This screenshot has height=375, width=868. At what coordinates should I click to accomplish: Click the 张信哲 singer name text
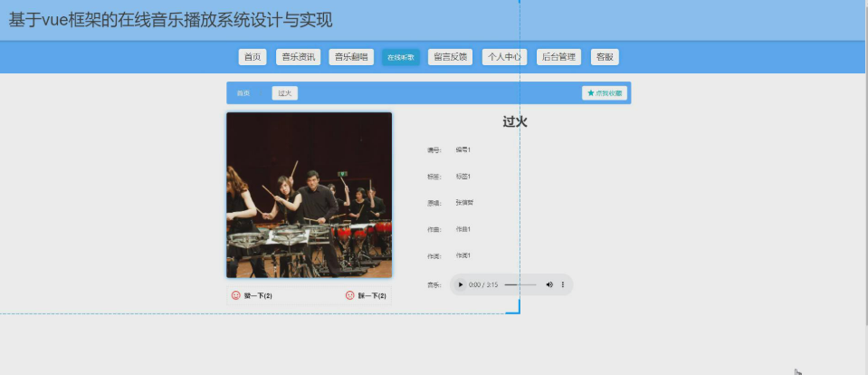point(464,203)
